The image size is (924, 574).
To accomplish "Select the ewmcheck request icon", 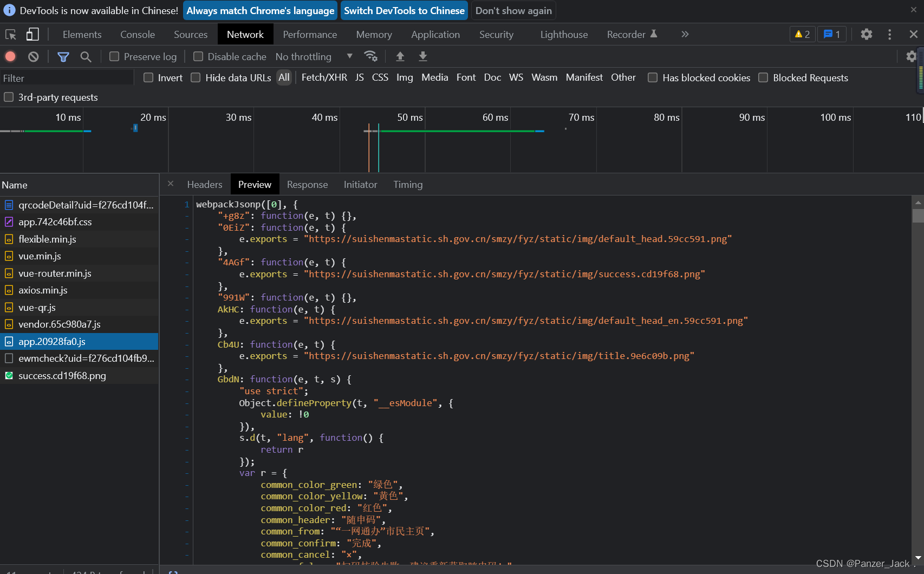I will 9,358.
